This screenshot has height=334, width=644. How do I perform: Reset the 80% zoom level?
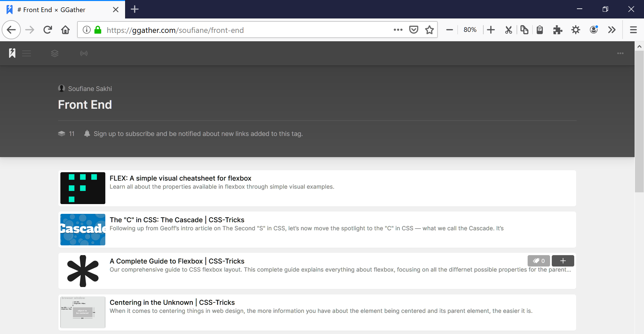(470, 30)
